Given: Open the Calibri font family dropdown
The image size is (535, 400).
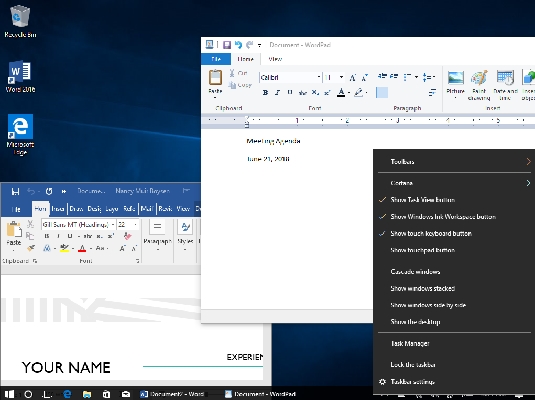Looking at the screenshot, I should pyautogui.click(x=319, y=77).
